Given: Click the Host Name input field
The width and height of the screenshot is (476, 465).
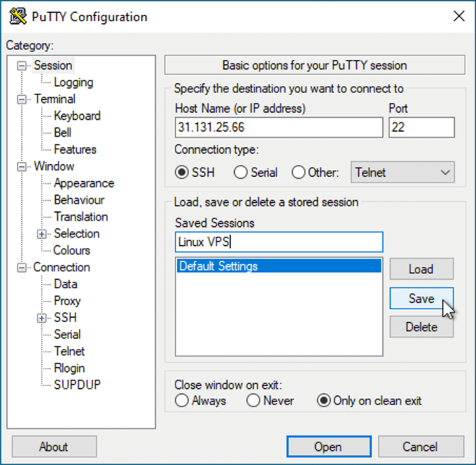Looking at the screenshot, I should click(279, 128).
